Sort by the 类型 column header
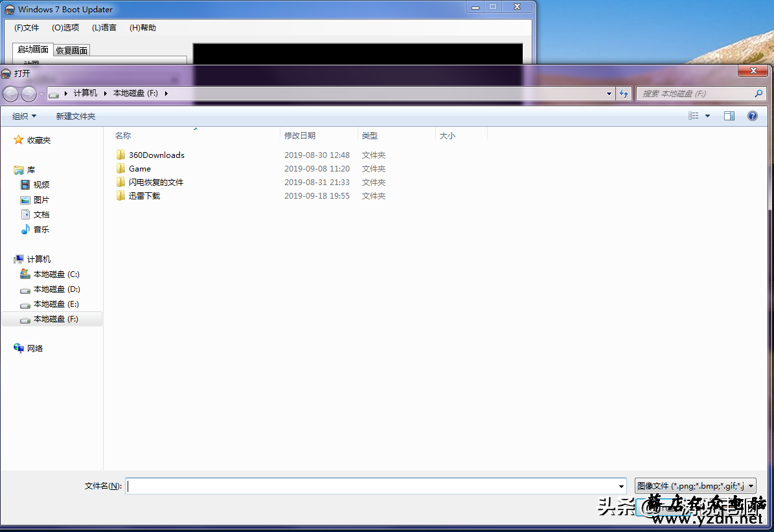The height and width of the screenshot is (532, 774). 369,135
